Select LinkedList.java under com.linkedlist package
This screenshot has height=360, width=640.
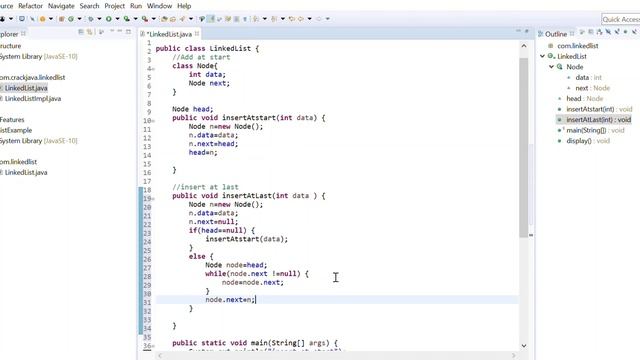(26, 172)
